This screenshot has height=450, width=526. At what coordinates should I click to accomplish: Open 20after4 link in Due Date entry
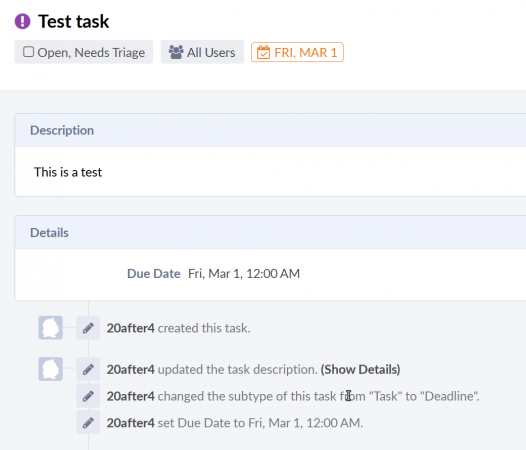click(130, 423)
